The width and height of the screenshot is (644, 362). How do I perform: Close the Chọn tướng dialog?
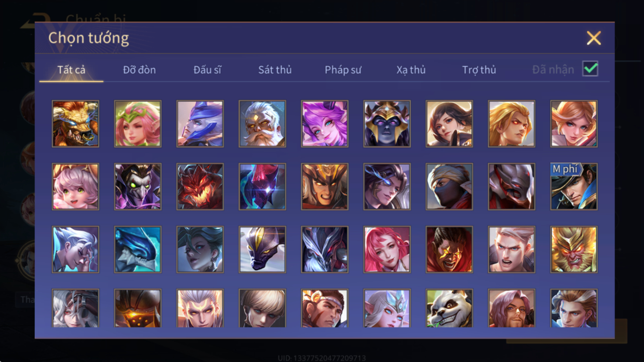[x=594, y=38]
